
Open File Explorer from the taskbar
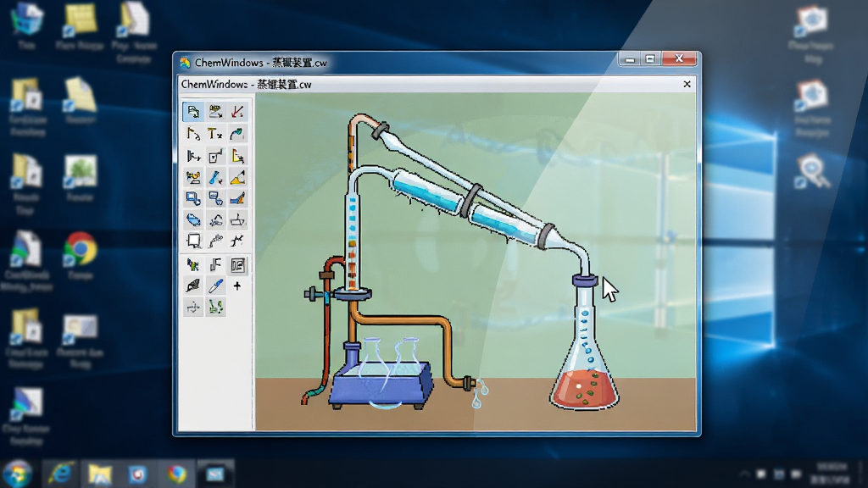100,474
